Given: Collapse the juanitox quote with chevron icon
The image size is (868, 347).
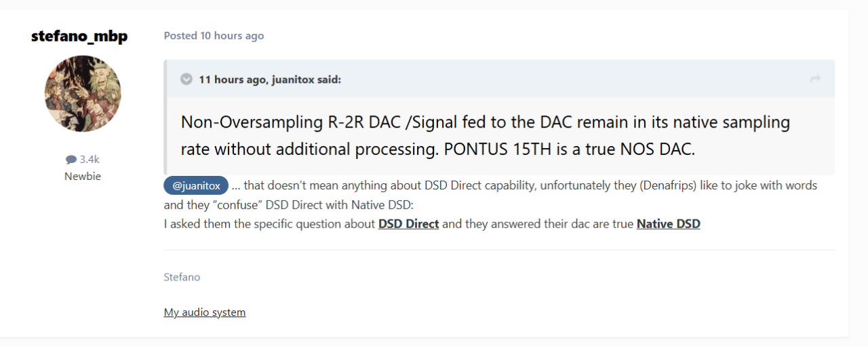Looking at the screenshot, I should 186,79.
